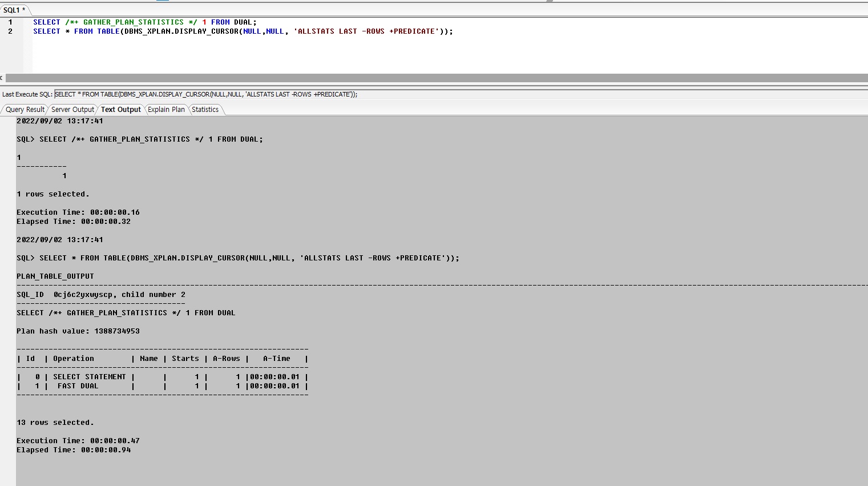Click the A-Time column header in plan table

[276, 359]
